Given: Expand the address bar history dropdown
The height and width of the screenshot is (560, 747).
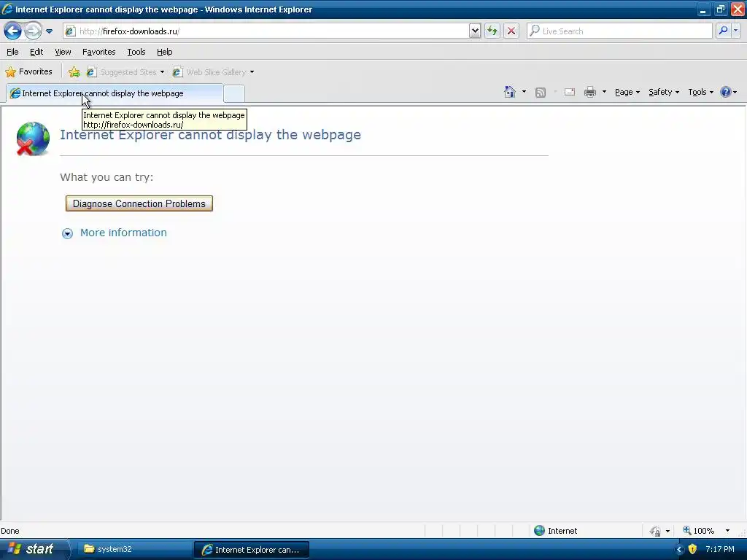Looking at the screenshot, I should pos(474,31).
